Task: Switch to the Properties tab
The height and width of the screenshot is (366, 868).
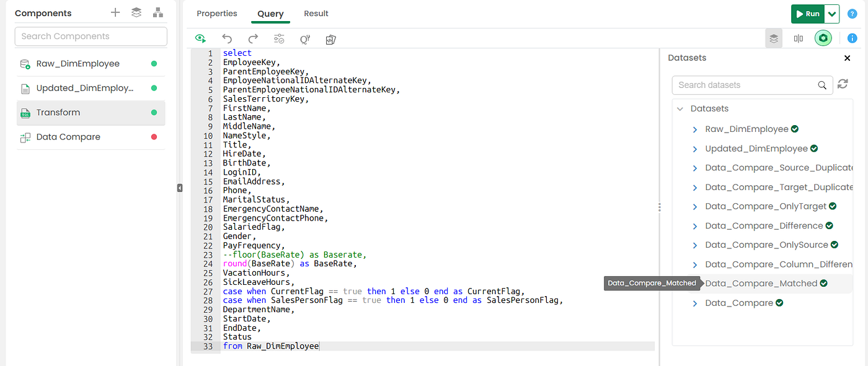Action: (x=217, y=13)
